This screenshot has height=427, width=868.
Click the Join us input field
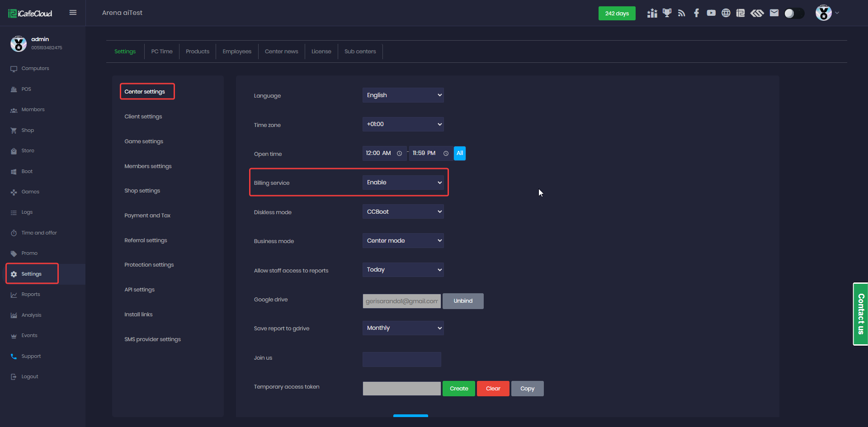(x=401, y=359)
